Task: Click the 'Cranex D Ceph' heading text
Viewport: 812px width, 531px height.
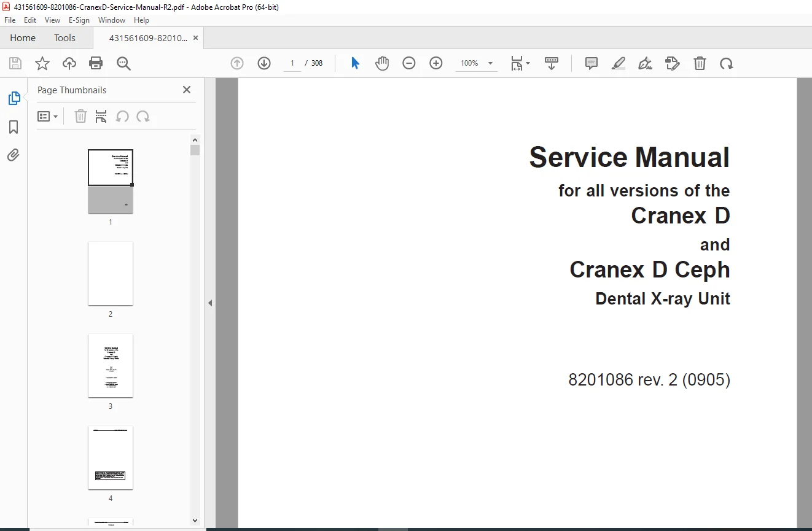Action: [x=650, y=269]
